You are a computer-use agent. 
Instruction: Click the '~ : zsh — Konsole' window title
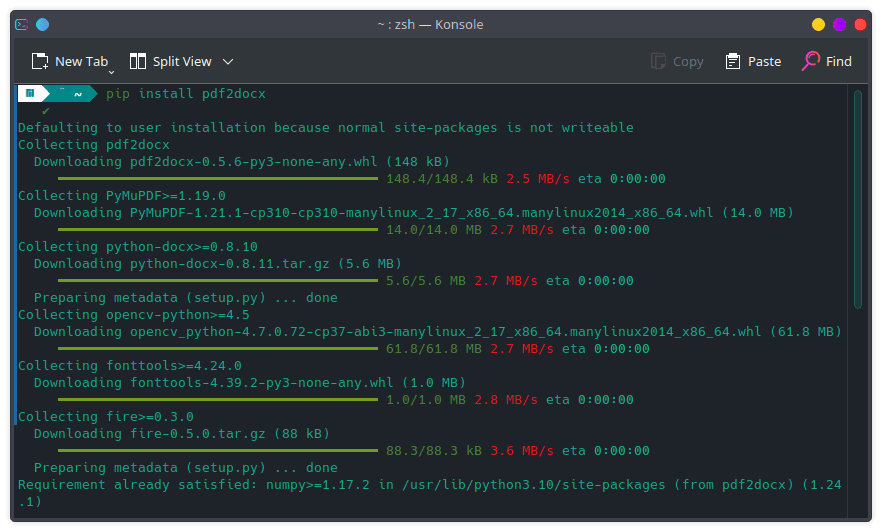430,24
